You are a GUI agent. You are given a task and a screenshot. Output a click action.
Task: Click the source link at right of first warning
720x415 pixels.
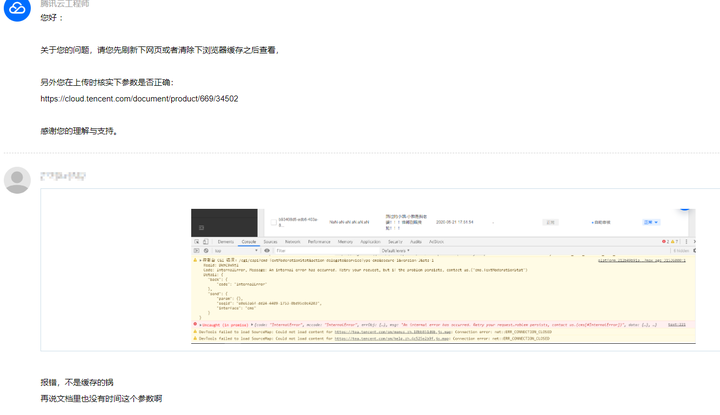[x=641, y=260]
